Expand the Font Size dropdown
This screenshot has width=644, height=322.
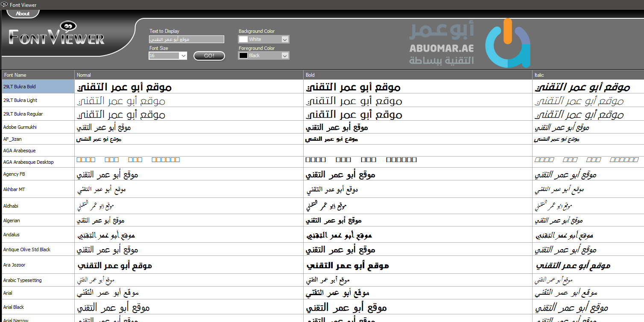click(x=183, y=56)
